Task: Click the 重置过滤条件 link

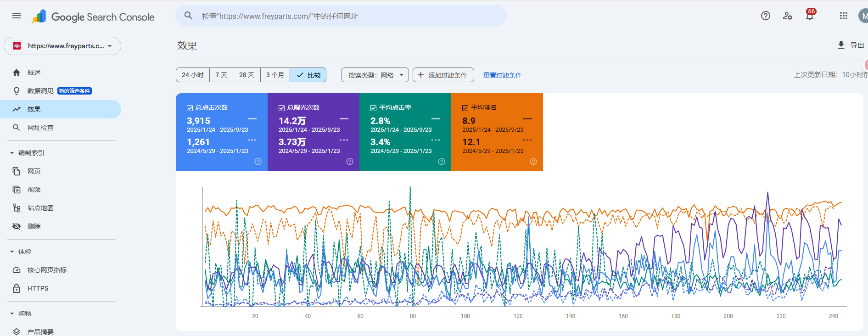Action: [502, 75]
